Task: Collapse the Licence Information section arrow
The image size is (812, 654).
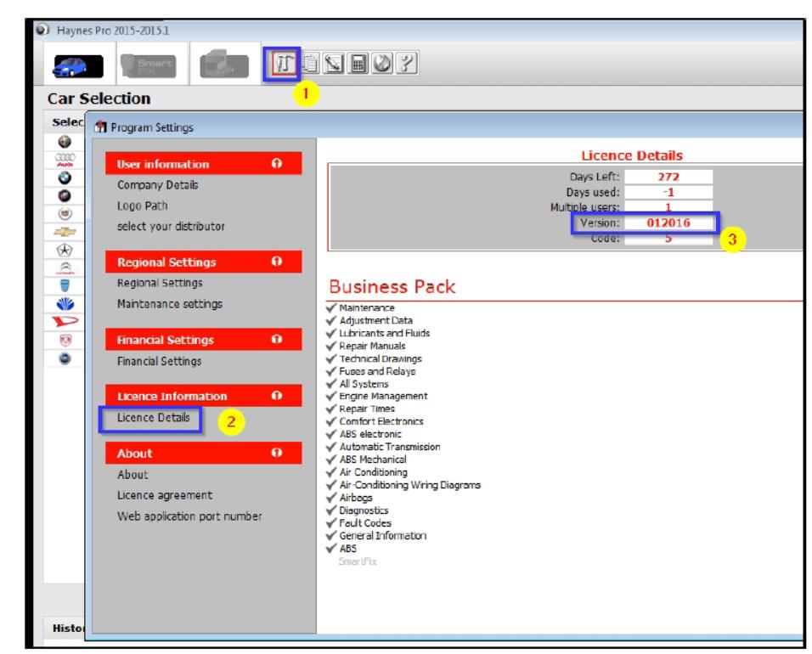Action: 277,396
